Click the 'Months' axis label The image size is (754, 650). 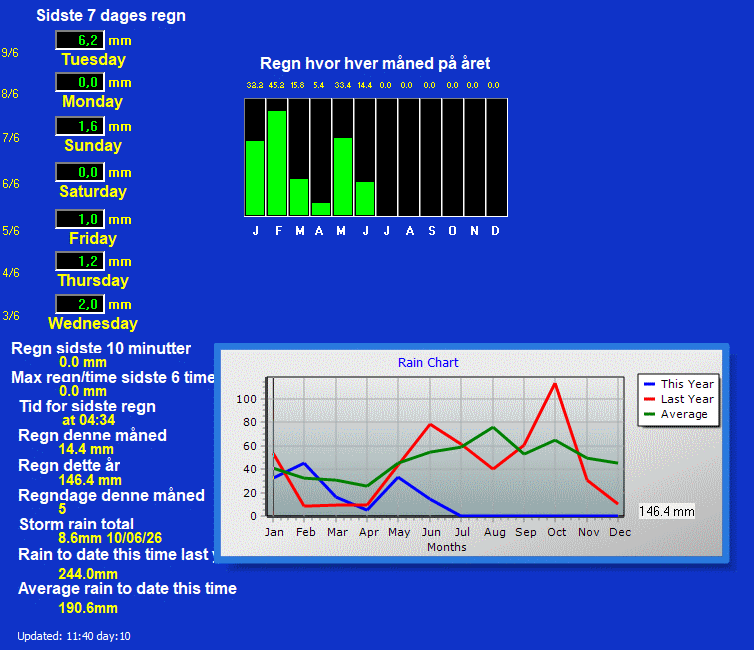coord(447,547)
